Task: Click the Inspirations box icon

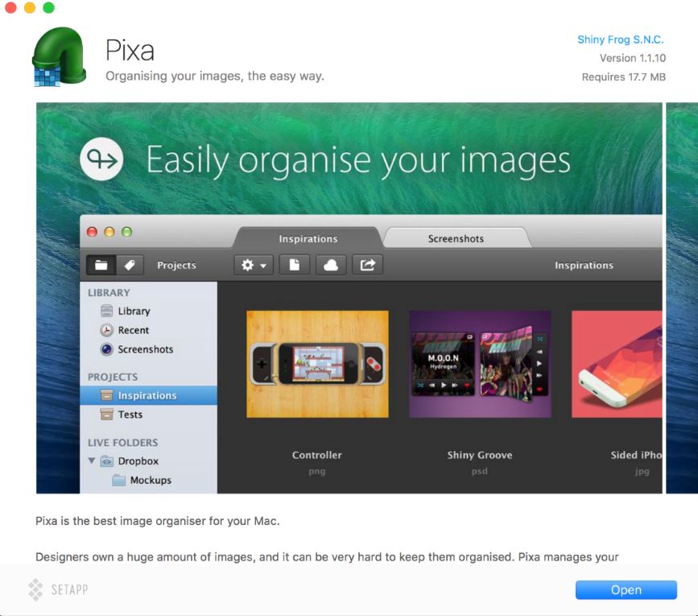Action: pyautogui.click(x=107, y=395)
